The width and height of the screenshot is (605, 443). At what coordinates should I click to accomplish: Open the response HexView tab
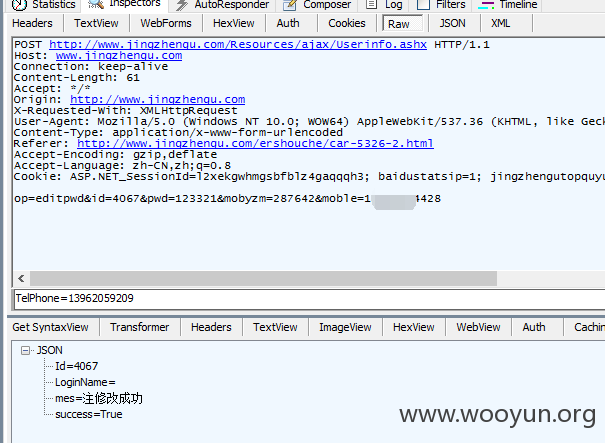click(414, 327)
